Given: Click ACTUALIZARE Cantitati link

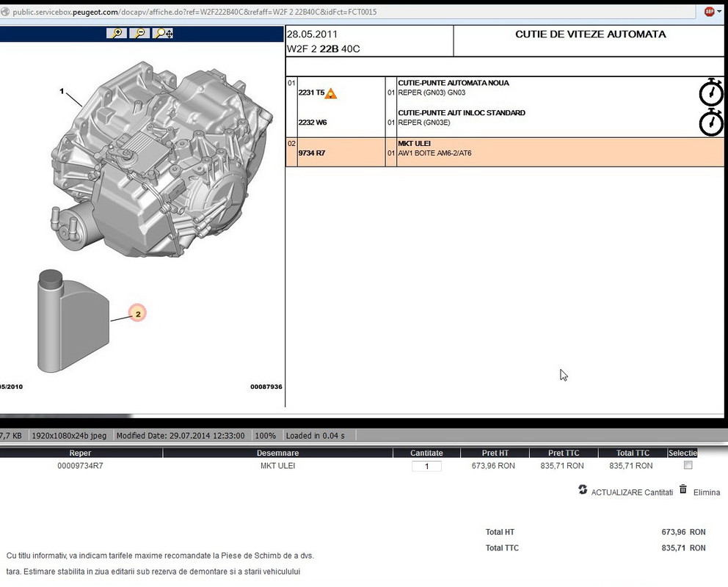Looking at the screenshot, I should click(632, 492).
